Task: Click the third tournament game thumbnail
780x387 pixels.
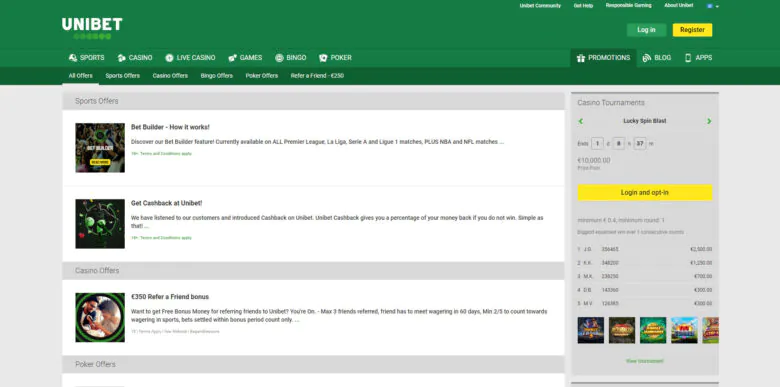Action: pyautogui.click(x=653, y=330)
